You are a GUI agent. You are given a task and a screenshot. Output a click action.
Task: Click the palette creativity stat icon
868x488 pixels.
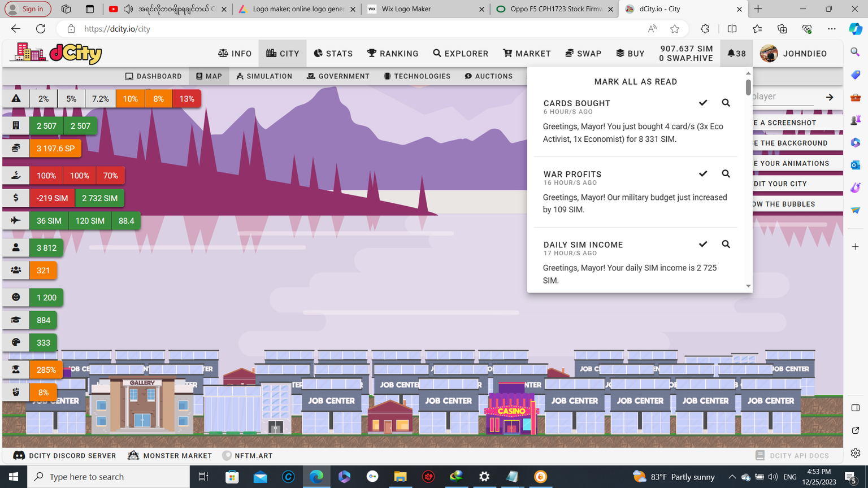point(16,343)
